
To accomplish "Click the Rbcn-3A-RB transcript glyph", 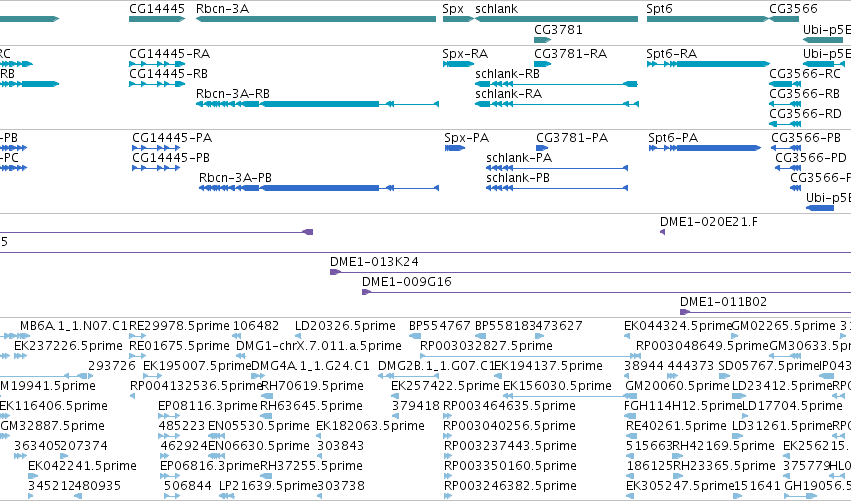I will tap(317, 104).
